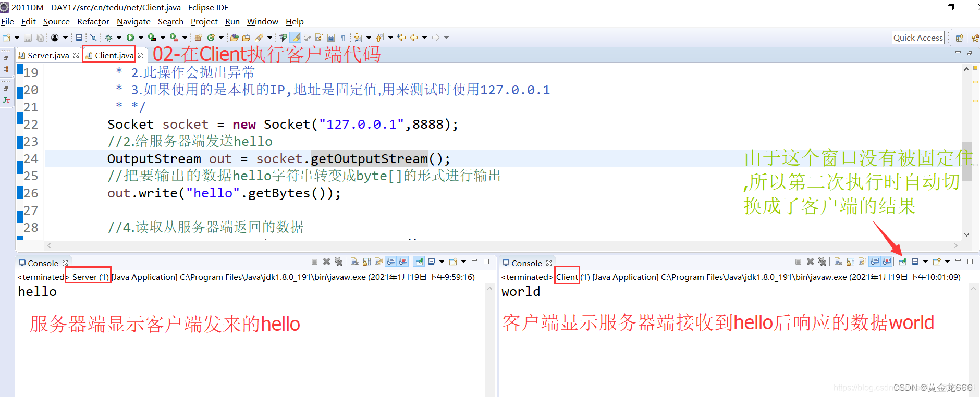Click the New file toolbar icon

point(6,38)
